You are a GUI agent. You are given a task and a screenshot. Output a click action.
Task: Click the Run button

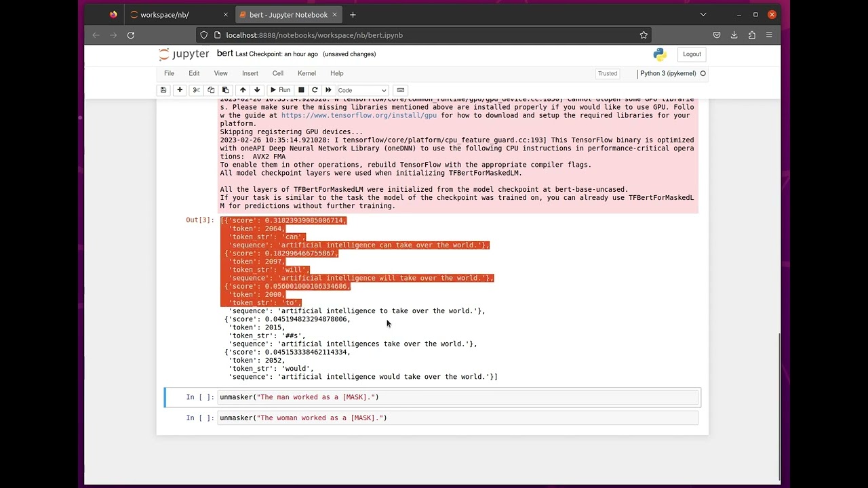click(x=280, y=90)
